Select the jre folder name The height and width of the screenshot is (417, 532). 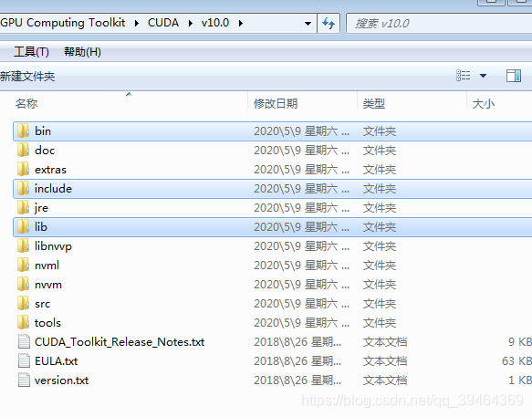(41, 208)
